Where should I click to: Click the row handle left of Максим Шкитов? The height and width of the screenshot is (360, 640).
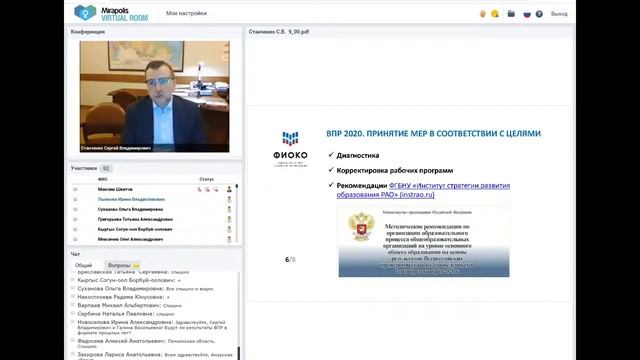point(75,189)
